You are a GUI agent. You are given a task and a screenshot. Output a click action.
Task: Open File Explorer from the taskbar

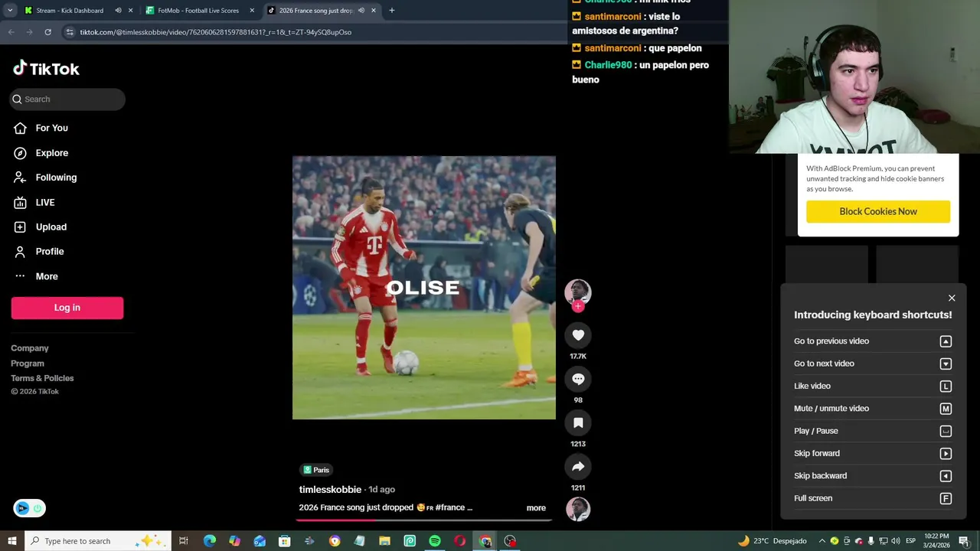(384, 541)
